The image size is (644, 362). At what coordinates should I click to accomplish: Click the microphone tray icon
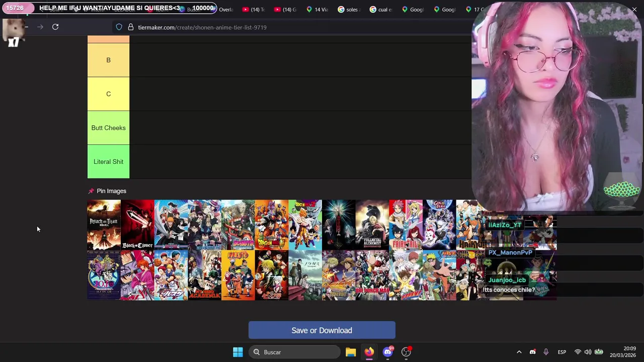(546, 352)
